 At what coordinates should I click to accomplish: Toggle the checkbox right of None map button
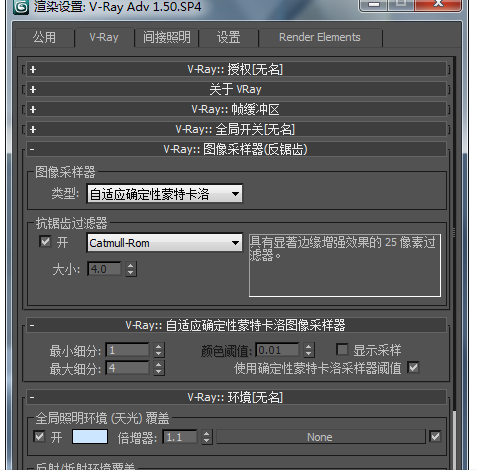tap(435, 436)
